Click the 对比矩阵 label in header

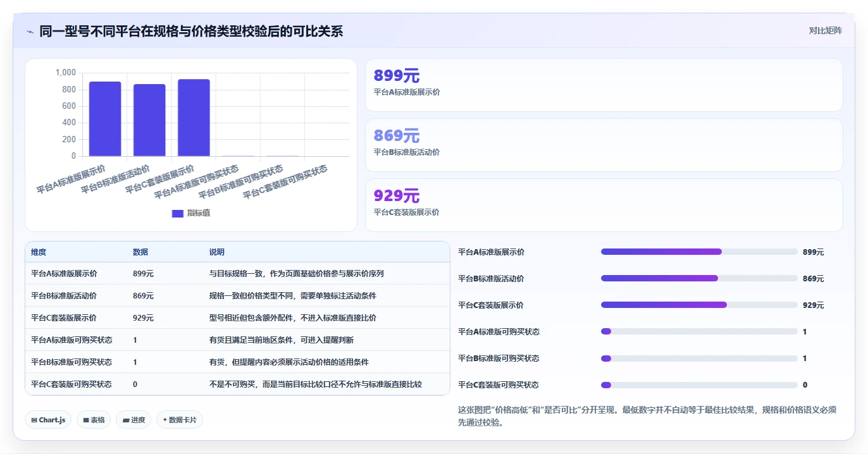pyautogui.click(x=825, y=31)
